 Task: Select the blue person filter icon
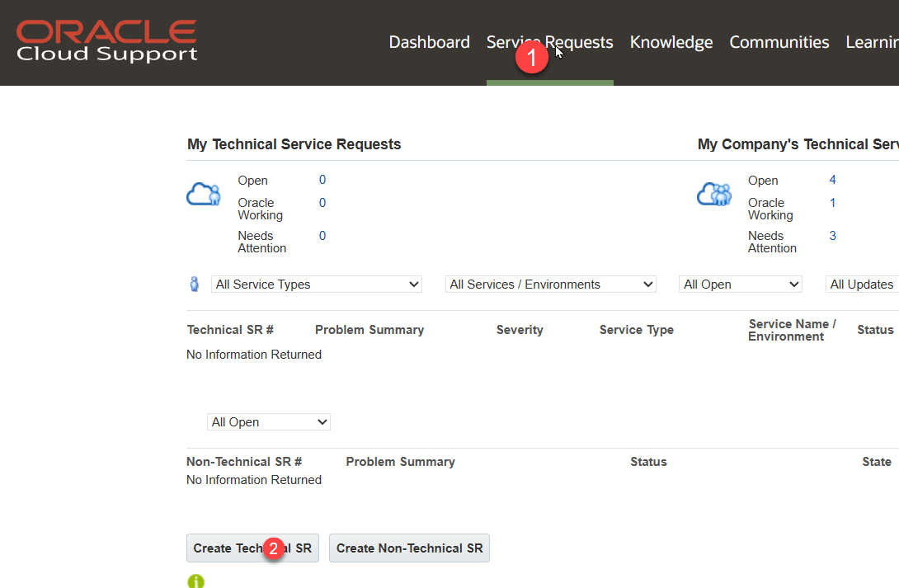coord(194,283)
